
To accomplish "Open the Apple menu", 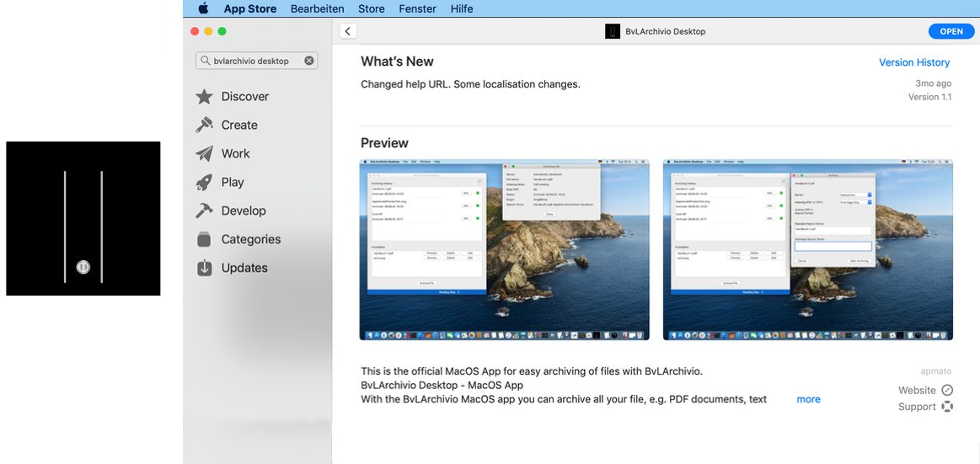I will click(203, 8).
